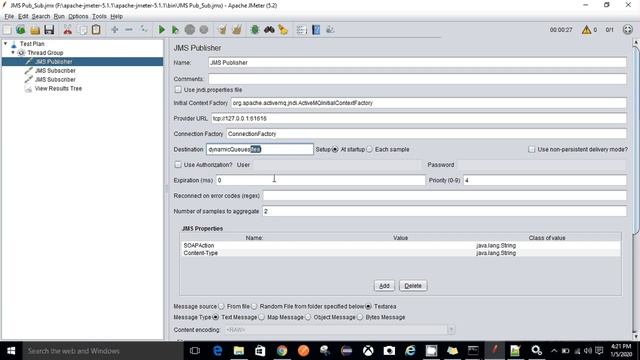Click the Toggle enable/disable toolbar icon
Image resolution: width=640 pixels, height=360 pixels.
143,30
